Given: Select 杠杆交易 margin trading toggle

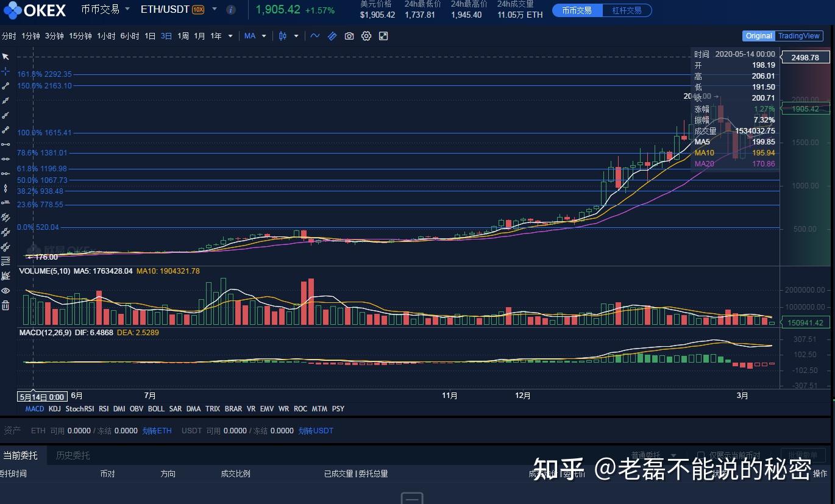Looking at the screenshot, I should pos(627,10).
